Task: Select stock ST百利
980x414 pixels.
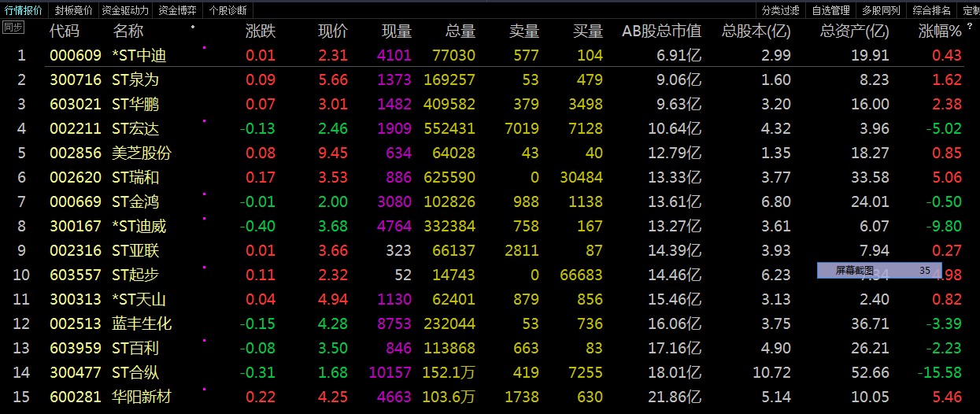Action: pos(135,349)
